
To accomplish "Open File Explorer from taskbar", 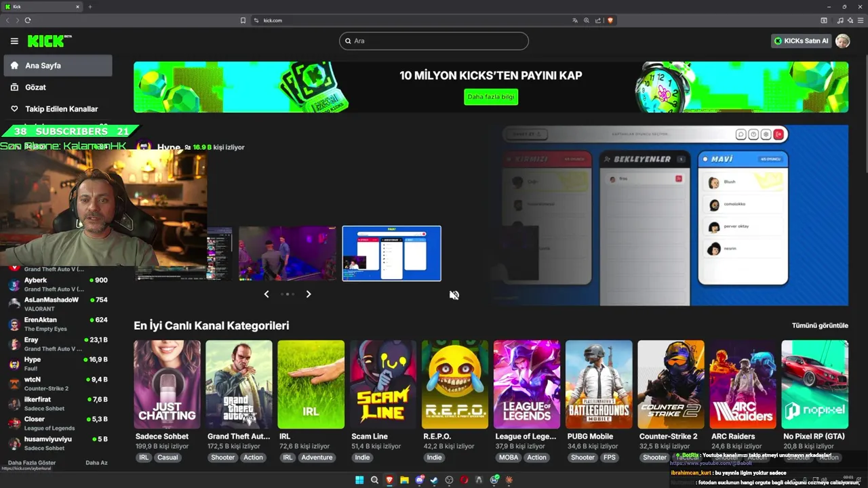I will pyautogui.click(x=404, y=480).
